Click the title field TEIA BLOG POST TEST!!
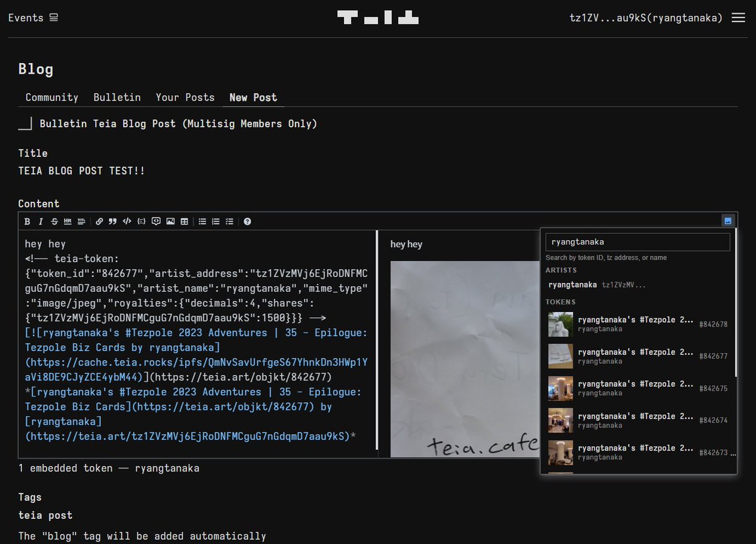 click(x=378, y=171)
